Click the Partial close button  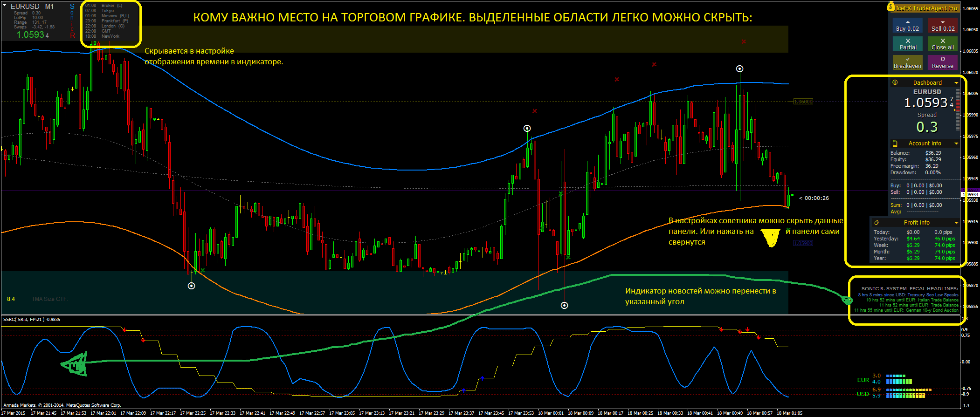907,44
